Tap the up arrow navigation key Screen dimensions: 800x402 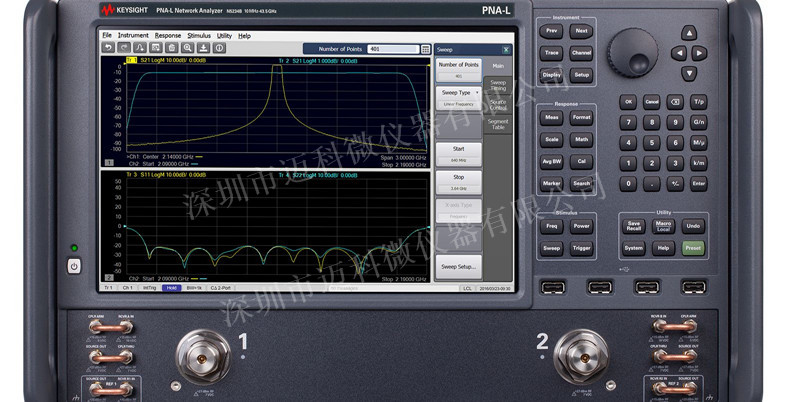pyautogui.click(x=689, y=33)
